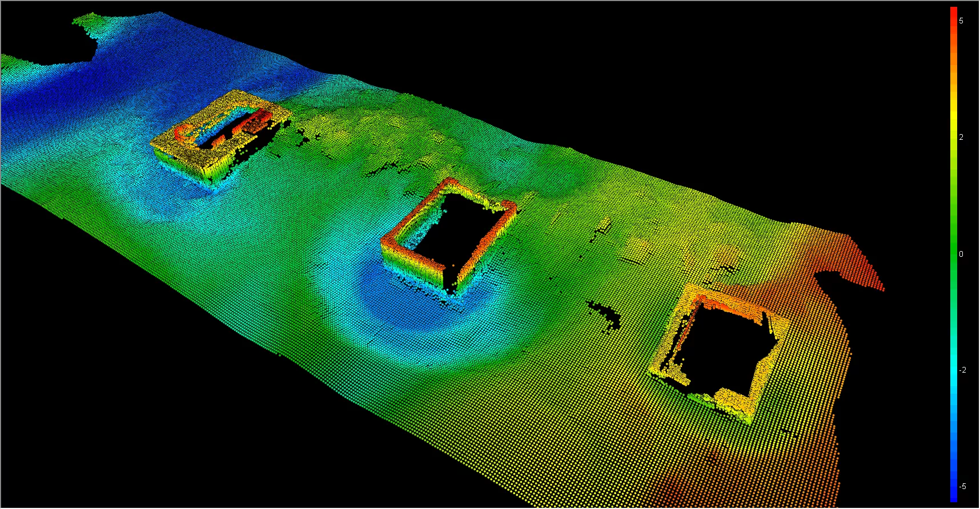Click the "-5" label on the color scale
Viewport: 980px width, 509px height.
tap(962, 486)
